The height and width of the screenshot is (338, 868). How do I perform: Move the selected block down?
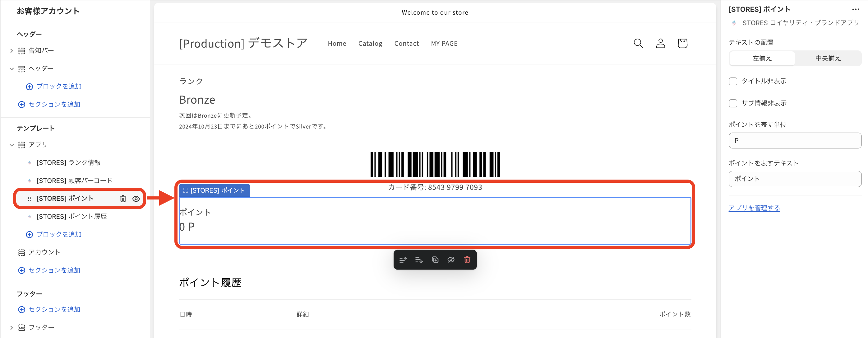pos(419,260)
